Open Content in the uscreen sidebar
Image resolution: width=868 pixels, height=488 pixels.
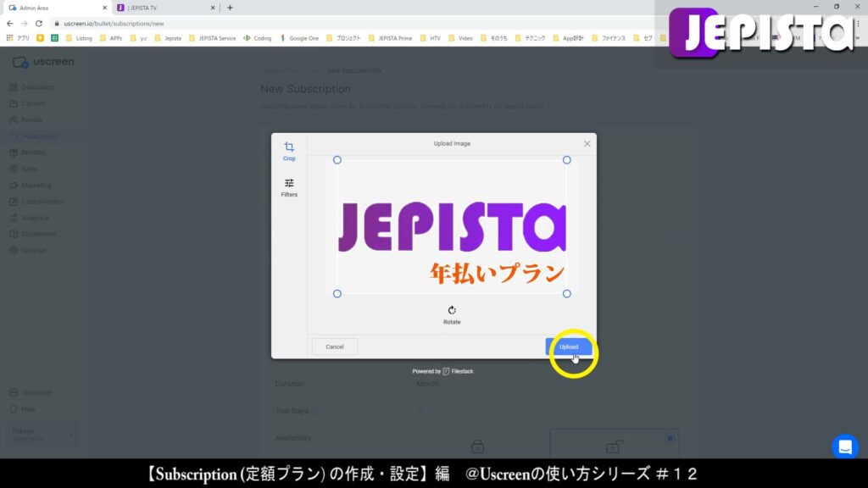coord(28,103)
